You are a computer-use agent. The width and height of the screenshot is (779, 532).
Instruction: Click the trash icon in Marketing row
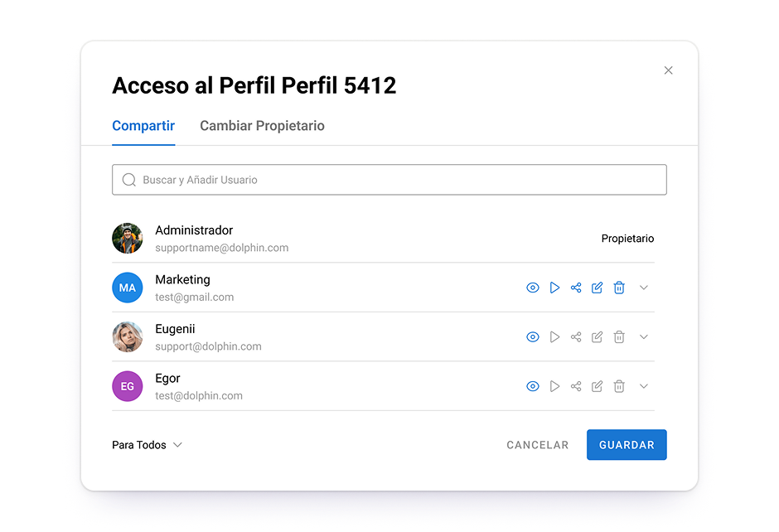point(619,288)
